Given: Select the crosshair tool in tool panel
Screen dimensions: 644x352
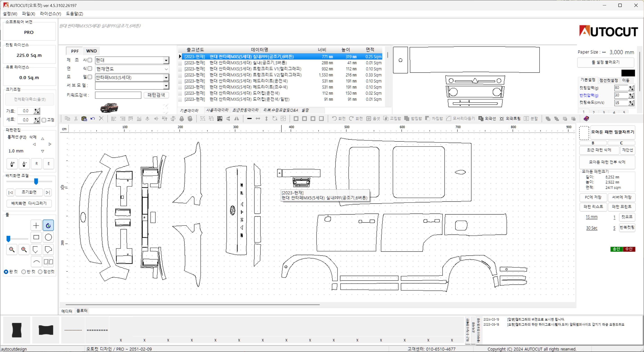Looking at the screenshot, I should coord(36,225).
